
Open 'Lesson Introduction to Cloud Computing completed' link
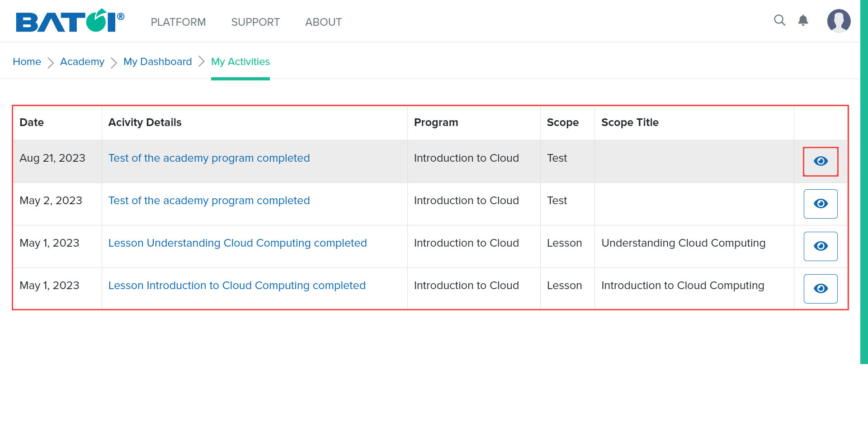[x=237, y=285]
